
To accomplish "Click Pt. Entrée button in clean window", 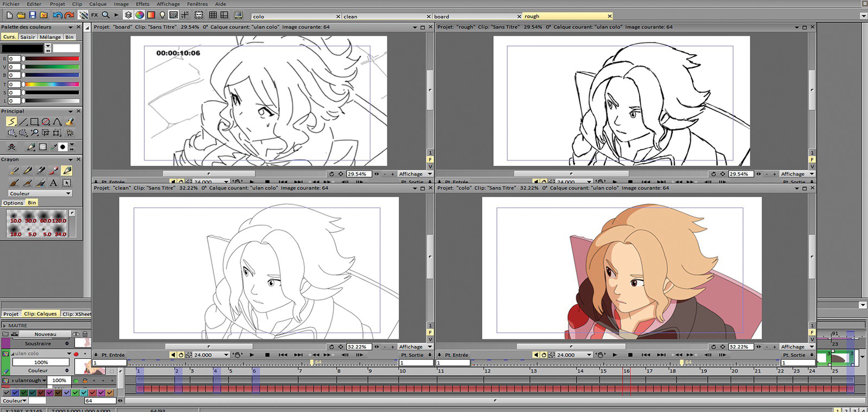I will [113, 355].
